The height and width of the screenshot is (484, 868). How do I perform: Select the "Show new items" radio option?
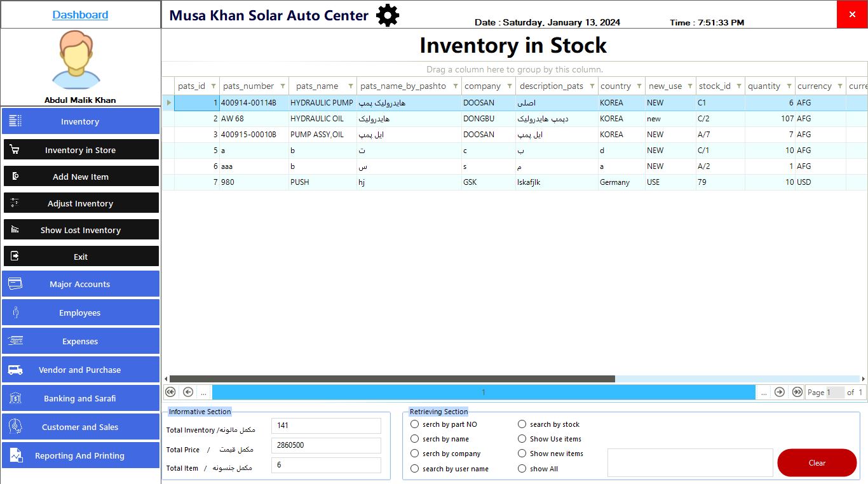pos(522,454)
